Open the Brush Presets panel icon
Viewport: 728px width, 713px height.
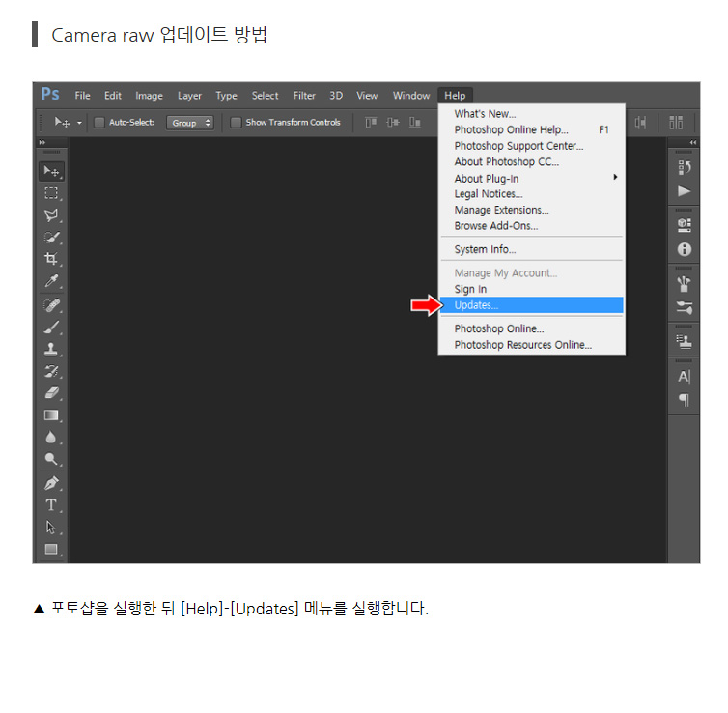684,284
